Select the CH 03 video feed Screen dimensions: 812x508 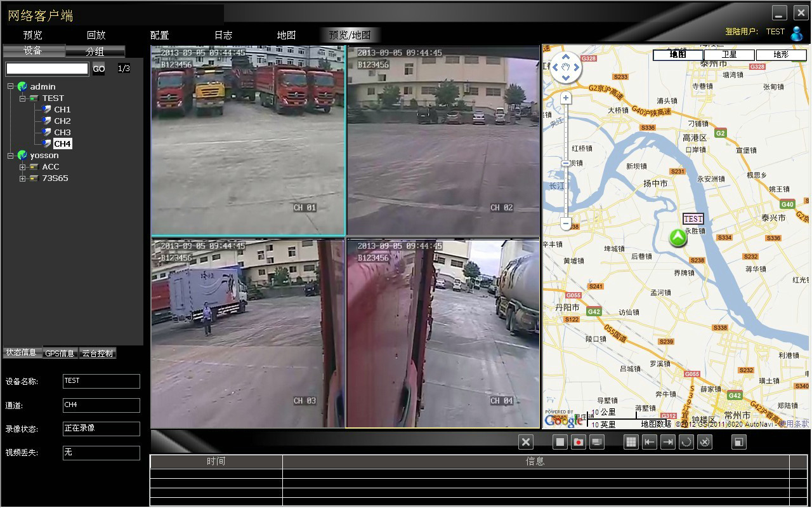247,333
